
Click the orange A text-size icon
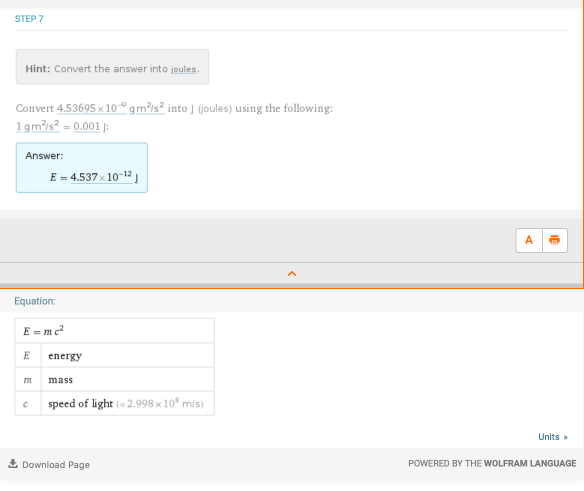(529, 240)
